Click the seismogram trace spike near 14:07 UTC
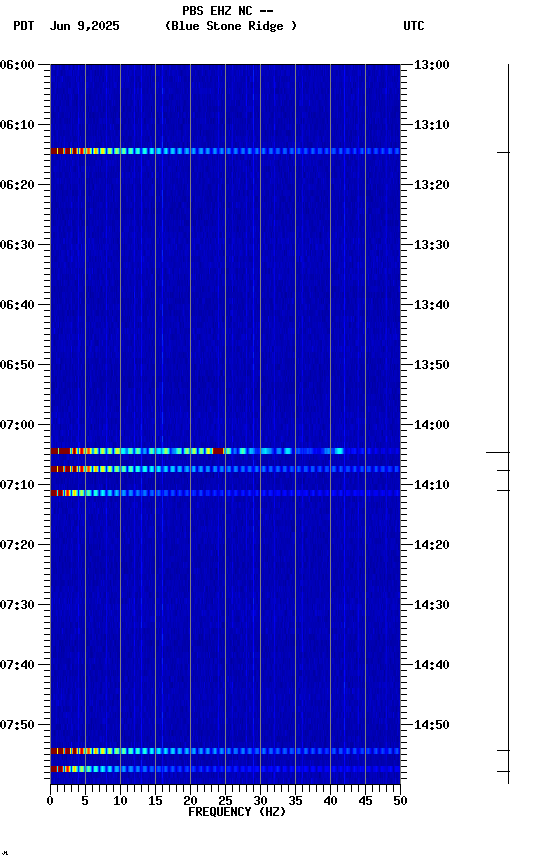The width and height of the screenshot is (552, 864). (x=503, y=471)
